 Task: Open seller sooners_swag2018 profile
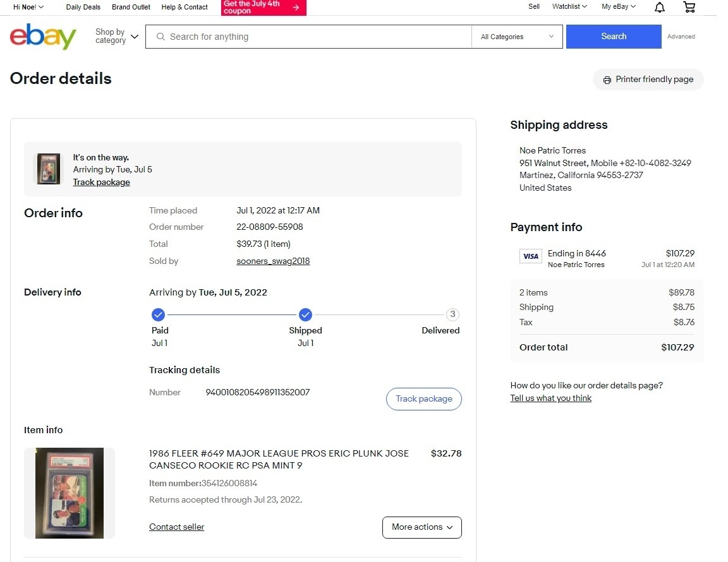(273, 261)
